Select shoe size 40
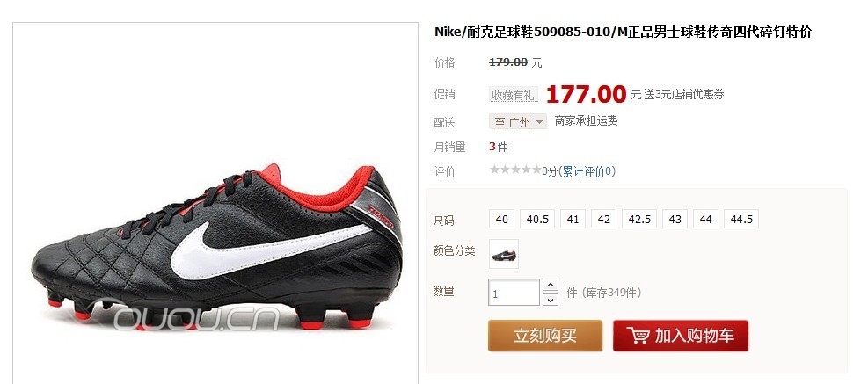868x384 pixels. coord(501,219)
